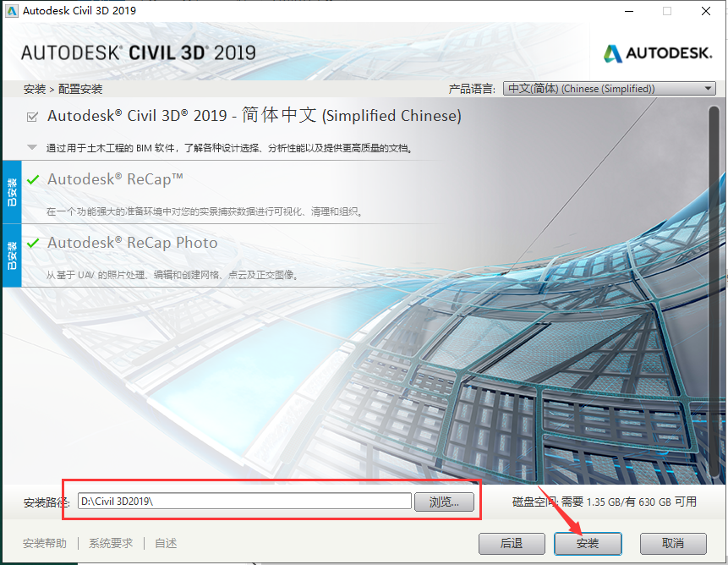Toggle the Autodesk Civil 3D 2019 checkbox
The image size is (728, 565).
pyautogui.click(x=33, y=117)
